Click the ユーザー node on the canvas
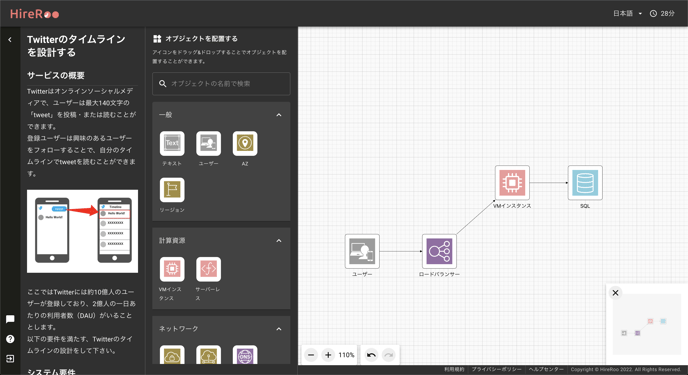Screen dimensions: 688x375 tap(362, 251)
